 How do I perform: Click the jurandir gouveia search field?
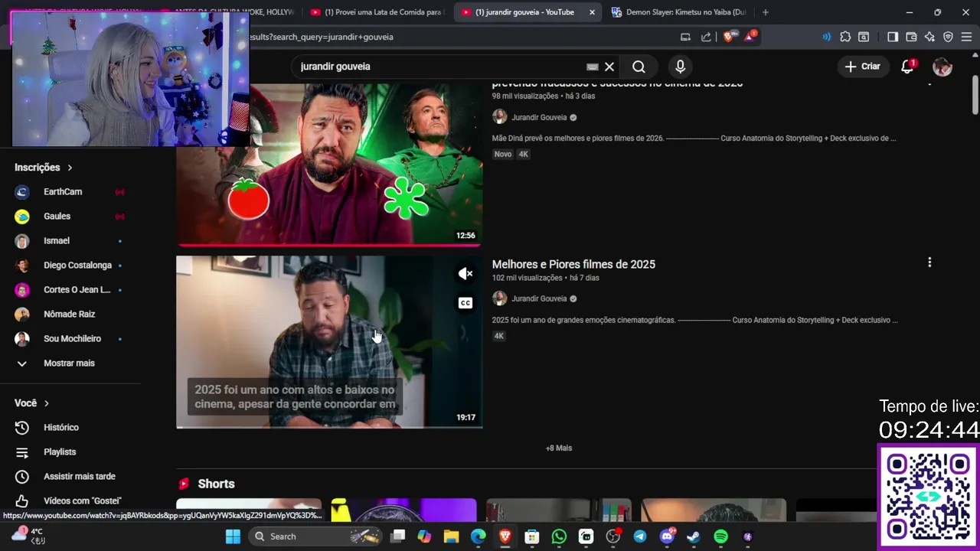click(440, 67)
